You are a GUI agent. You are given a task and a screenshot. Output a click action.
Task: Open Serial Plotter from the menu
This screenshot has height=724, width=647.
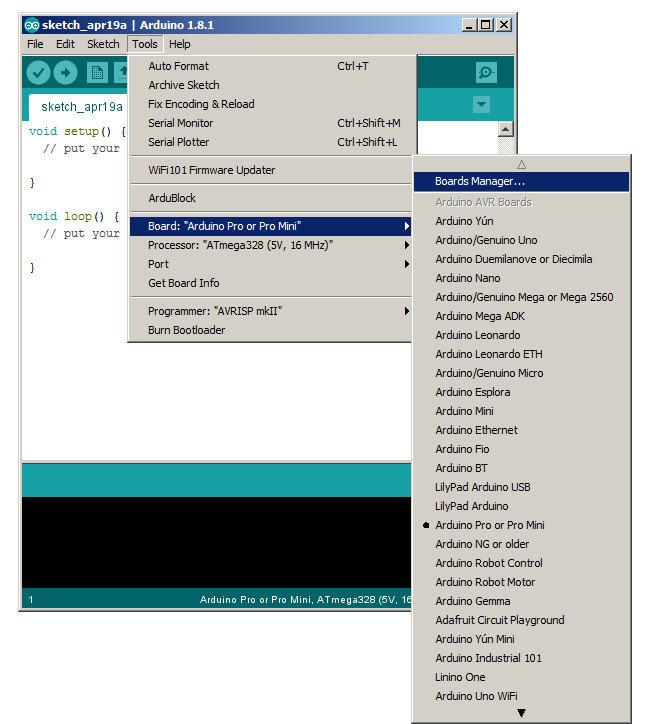(271, 142)
